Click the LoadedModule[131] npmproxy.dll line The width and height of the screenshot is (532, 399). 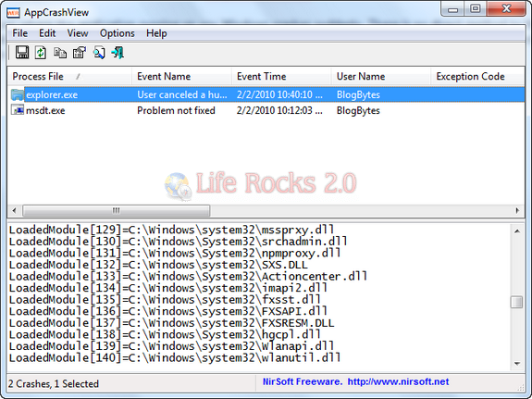pyautogui.click(x=174, y=253)
